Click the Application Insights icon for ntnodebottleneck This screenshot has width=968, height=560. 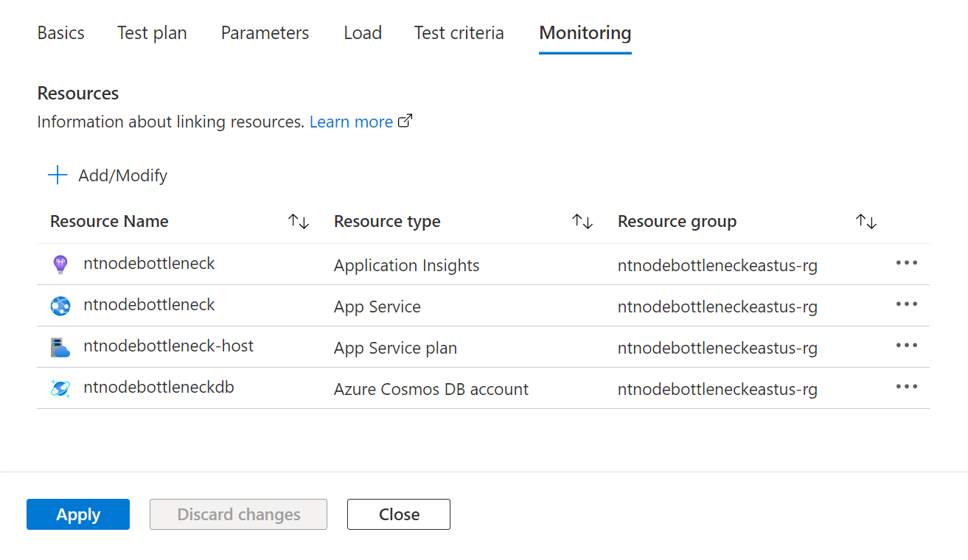point(60,263)
